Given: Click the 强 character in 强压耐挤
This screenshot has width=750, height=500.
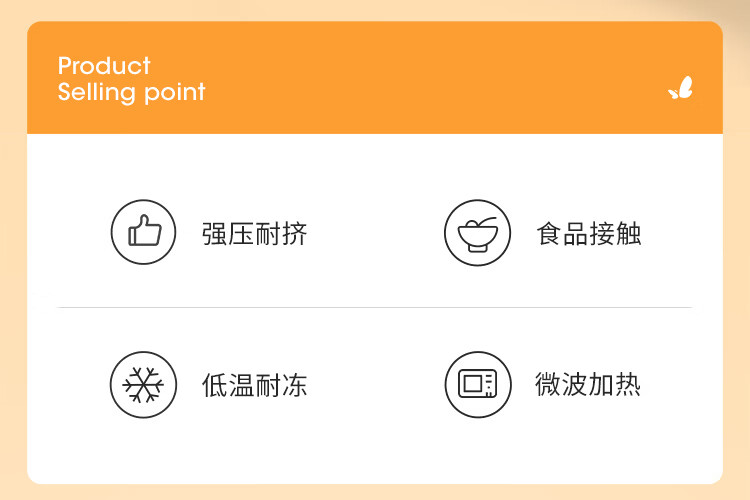Looking at the screenshot, I should point(215,234).
